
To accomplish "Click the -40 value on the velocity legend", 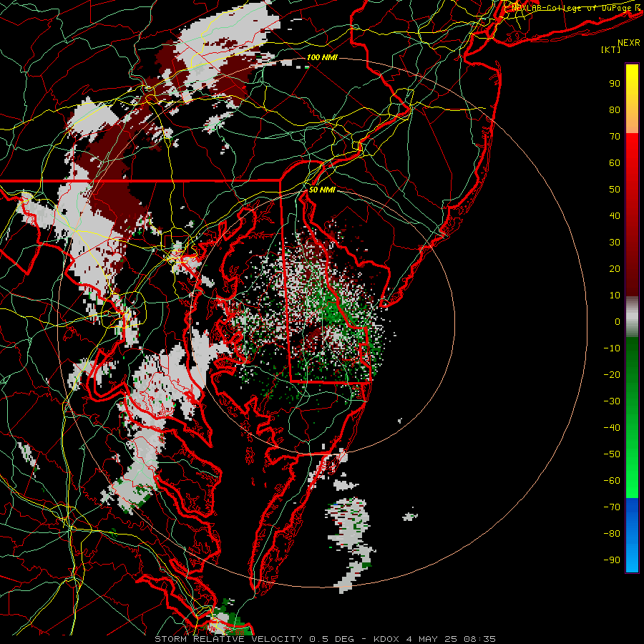I will tap(612, 428).
